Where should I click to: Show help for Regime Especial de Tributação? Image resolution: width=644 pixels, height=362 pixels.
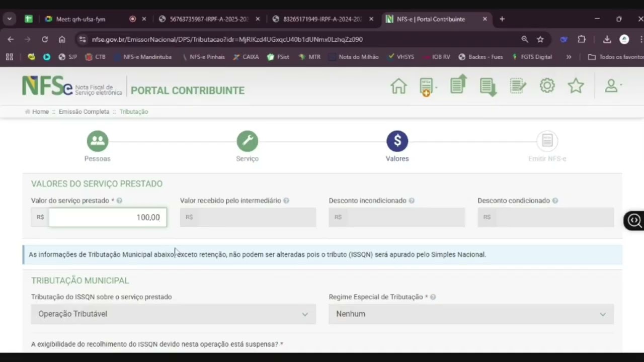(433, 297)
